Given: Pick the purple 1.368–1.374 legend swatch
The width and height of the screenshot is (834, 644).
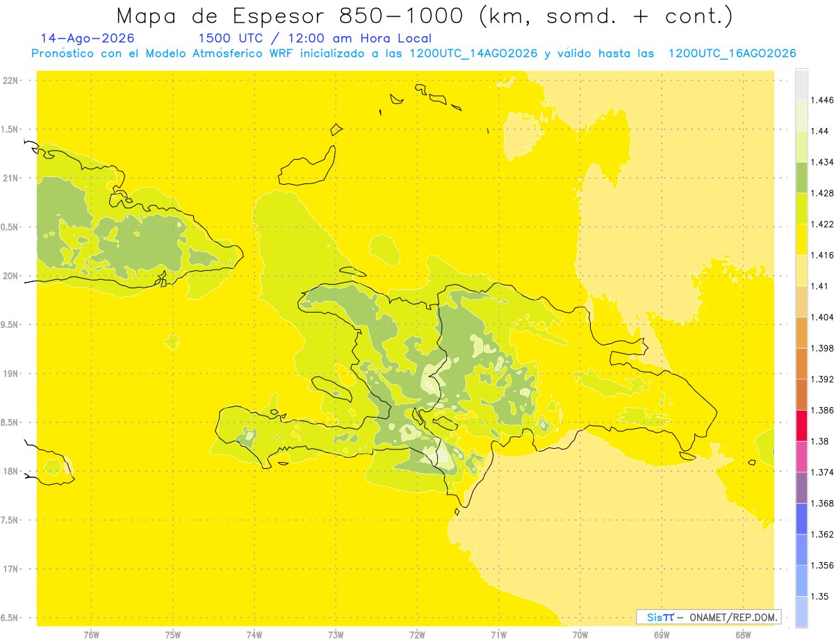Looking at the screenshot, I should [801, 488].
